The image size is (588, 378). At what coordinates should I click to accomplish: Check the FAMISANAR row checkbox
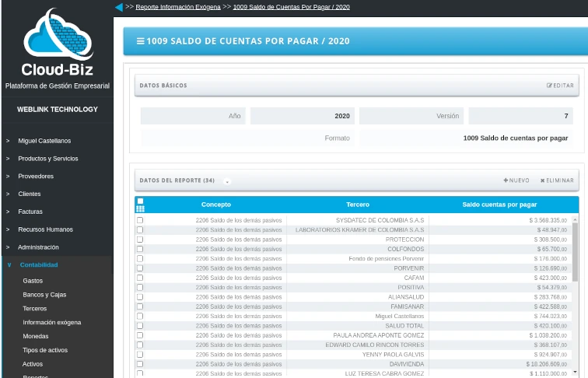coord(140,306)
